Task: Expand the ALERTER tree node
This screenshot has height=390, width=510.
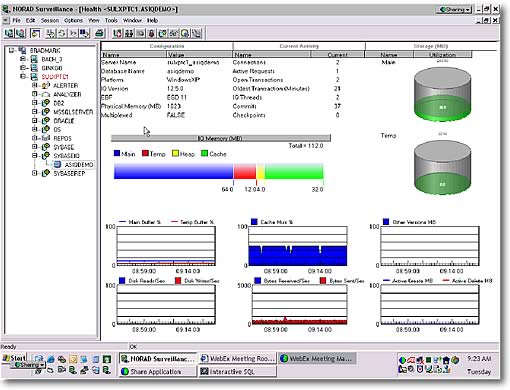Action: click(34, 85)
